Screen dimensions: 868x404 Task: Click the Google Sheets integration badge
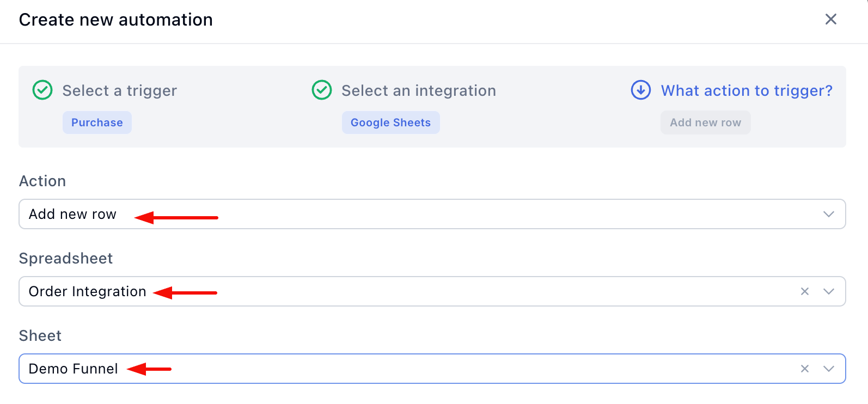click(x=390, y=123)
